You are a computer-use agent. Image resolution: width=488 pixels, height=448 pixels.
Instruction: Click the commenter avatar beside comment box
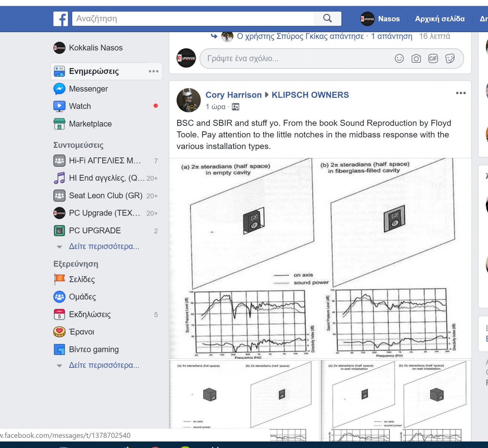pyautogui.click(x=186, y=58)
